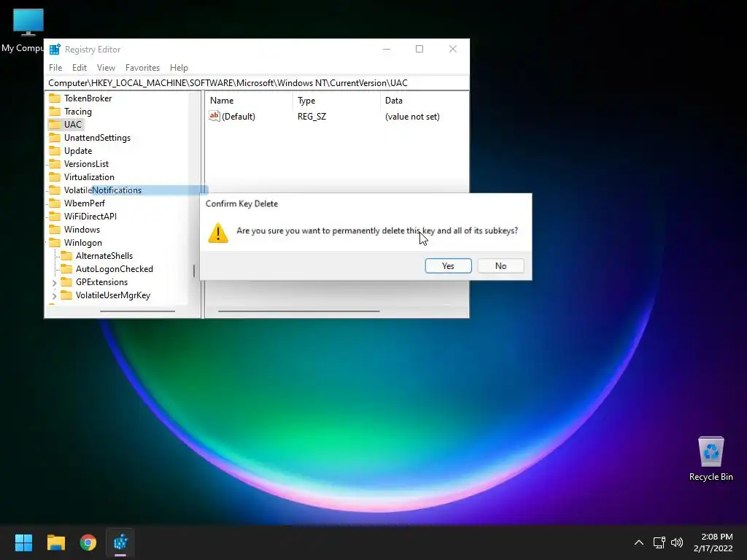Open the Help menu

tap(179, 68)
